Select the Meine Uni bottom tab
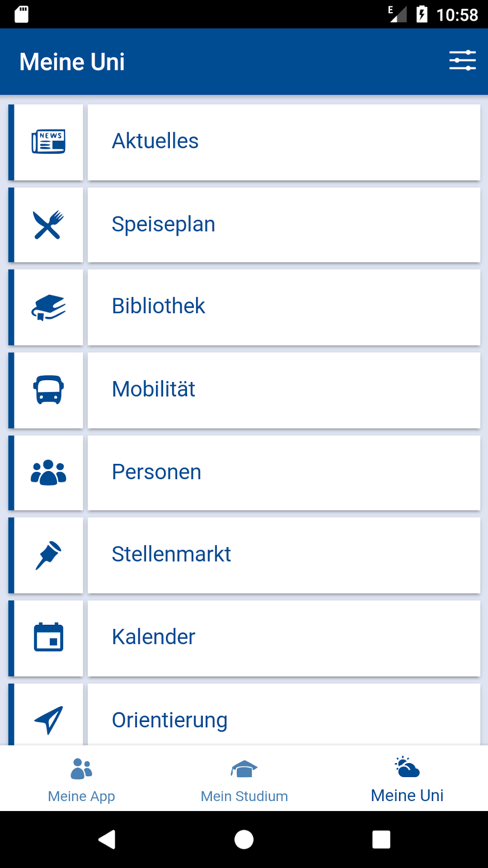488x868 pixels. pyautogui.click(x=407, y=779)
